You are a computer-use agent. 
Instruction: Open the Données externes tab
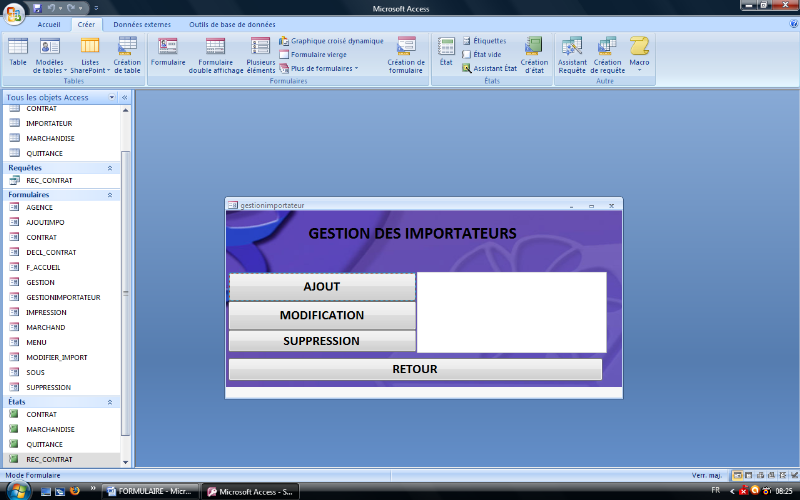[x=141, y=24]
